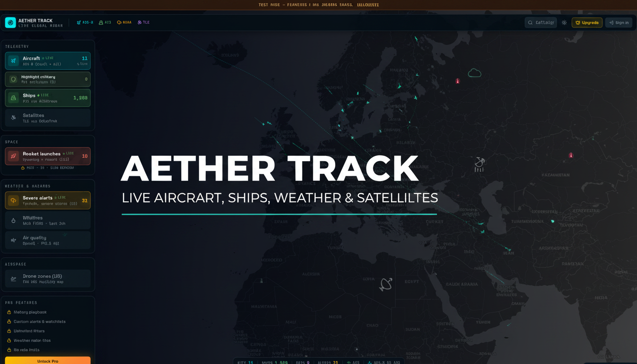The height and width of the screenshot is (364, 637).
Task: Click the Sign in button
Action: click(619, 23)
